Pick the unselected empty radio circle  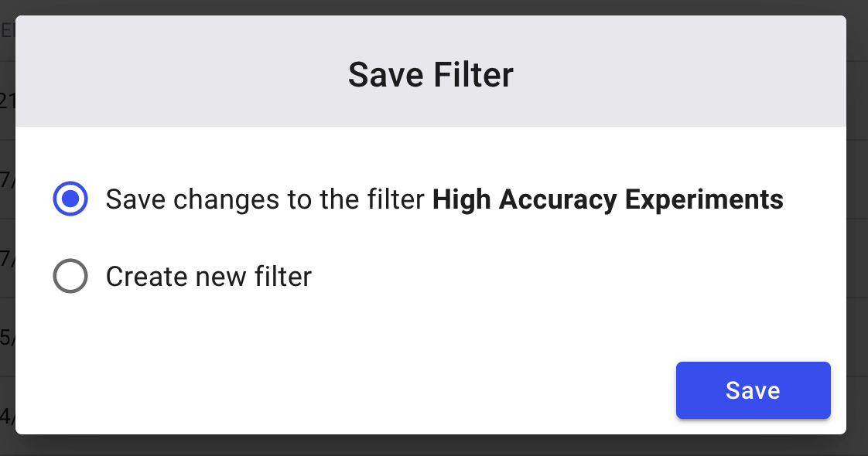(70, 276)
